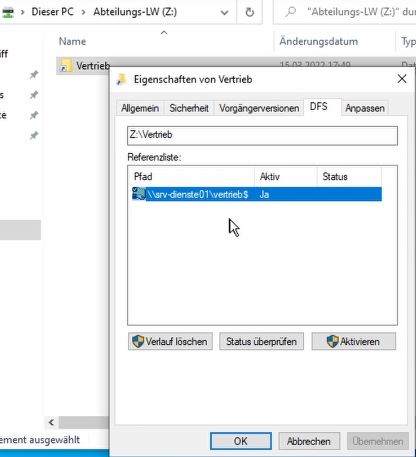416x457 pixels.
Task: Click the third pin icon in sidebar
Action: (x=34, y=116)
